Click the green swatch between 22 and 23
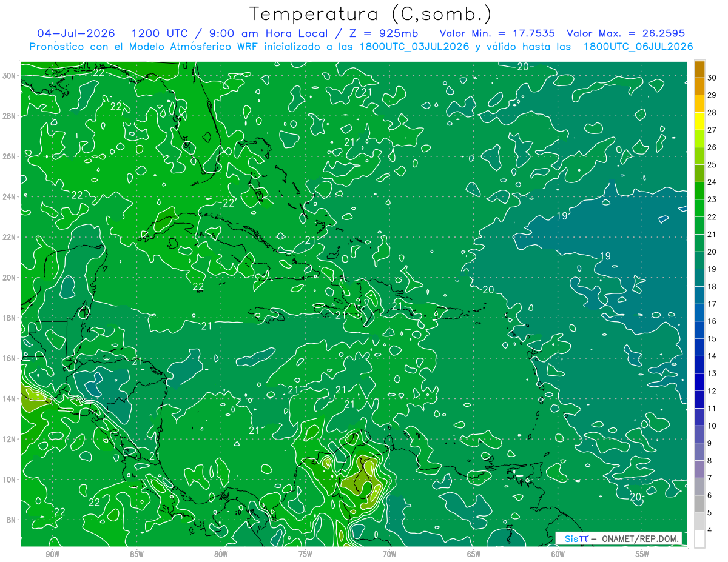Viewport: 728px width, 562px height. click(x=699, y=208)
